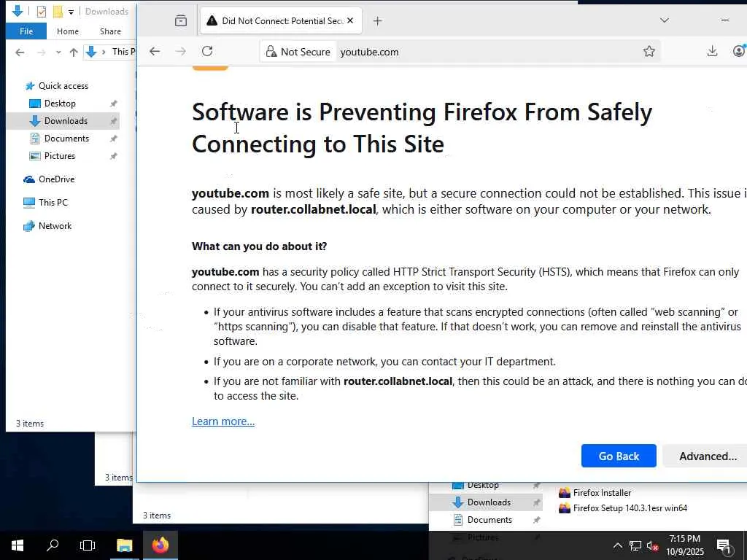Open the clock showing 7:15 PM
Screen dimensions: 747x560
coord(684,545)
